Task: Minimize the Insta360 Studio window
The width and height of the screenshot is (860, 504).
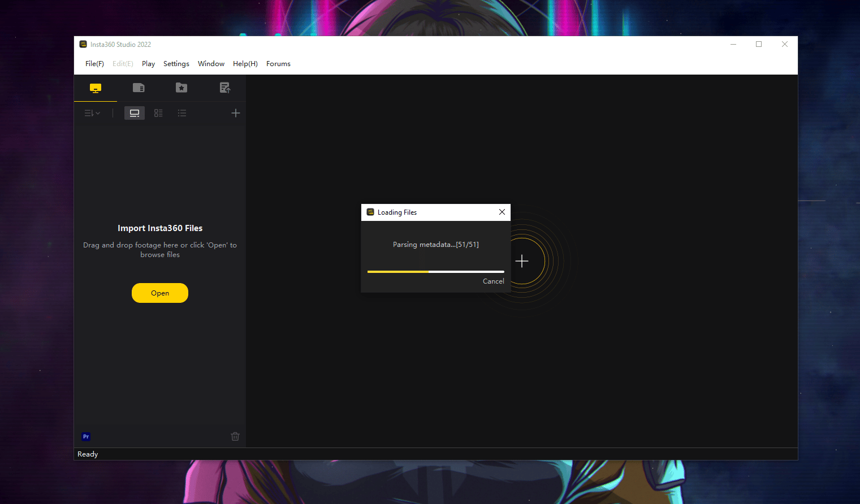Action: point(733,44)
